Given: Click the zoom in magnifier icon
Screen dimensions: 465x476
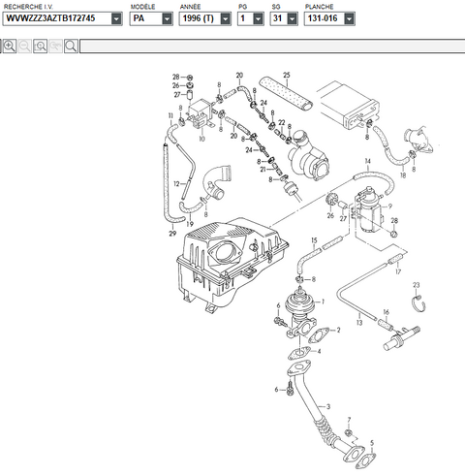Looking at the screenshot, I should click(10, 47).
